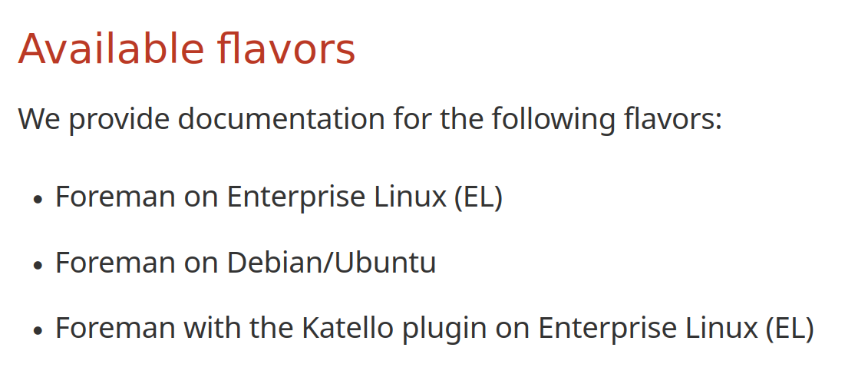This screenshot has width=868, height=374.
Task: Click the bullet before Foreman on Debian/Ubuntu
Action: 38,265
